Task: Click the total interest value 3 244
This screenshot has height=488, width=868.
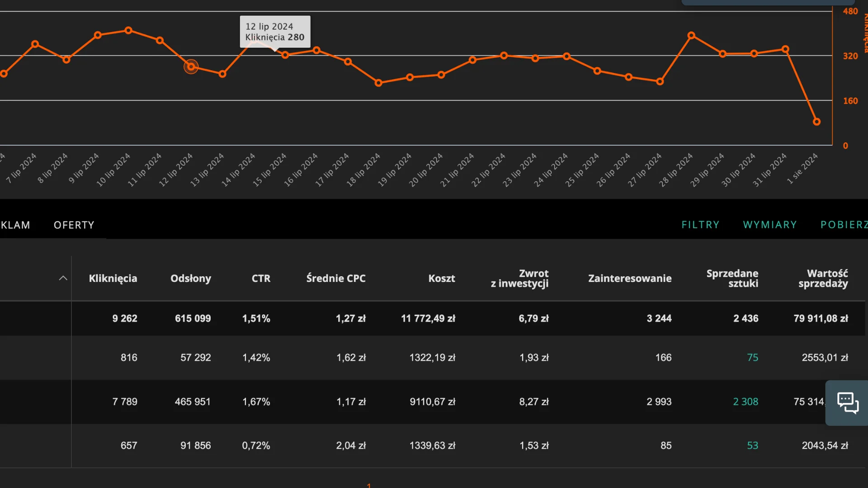Action: point(659,319)
